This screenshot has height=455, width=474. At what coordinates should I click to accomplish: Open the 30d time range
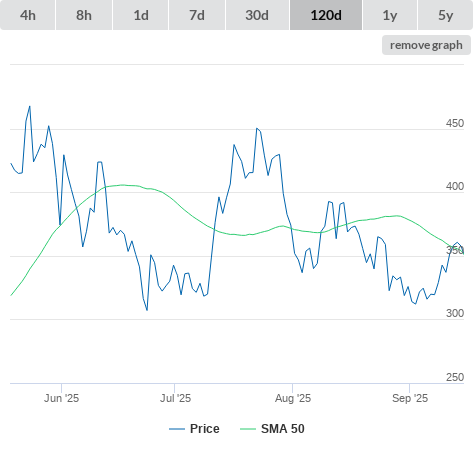click(257, 15)
